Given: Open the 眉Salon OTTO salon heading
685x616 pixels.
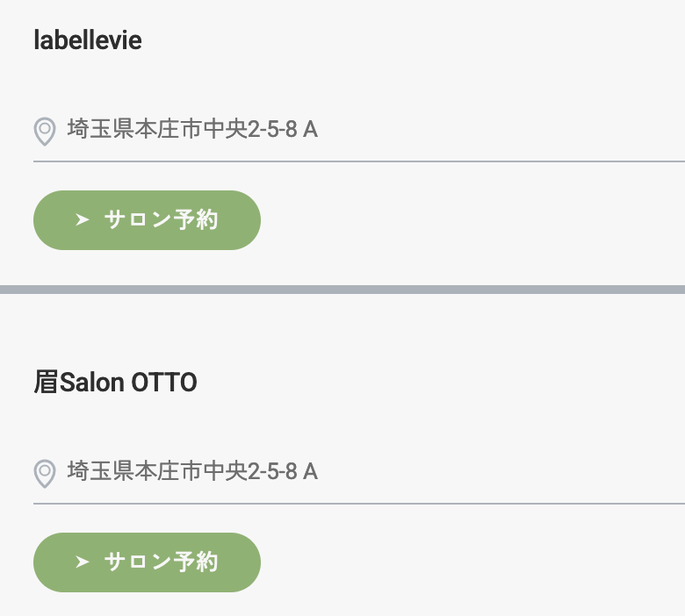Looking at the screenshot, I should (115, 382).
